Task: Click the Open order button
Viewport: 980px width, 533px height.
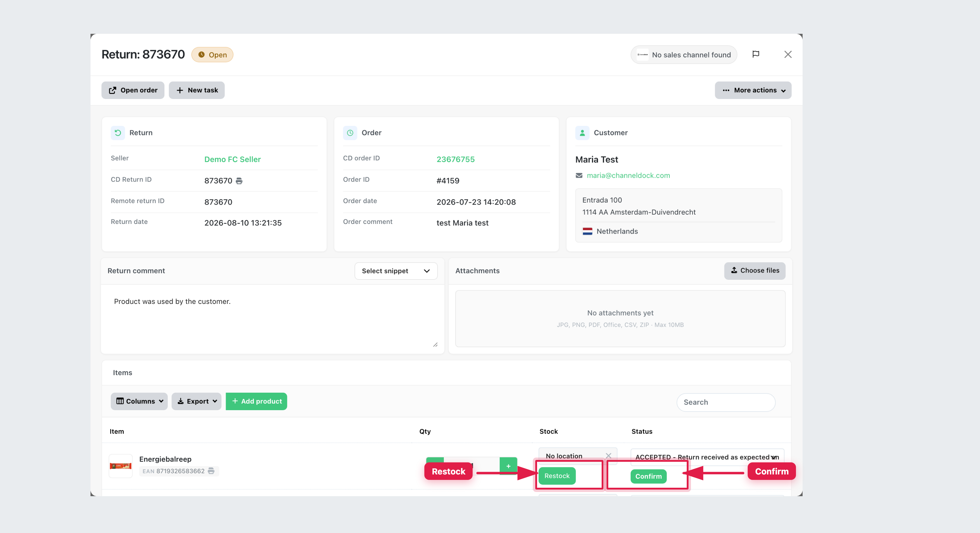Action: coord(133,90)
